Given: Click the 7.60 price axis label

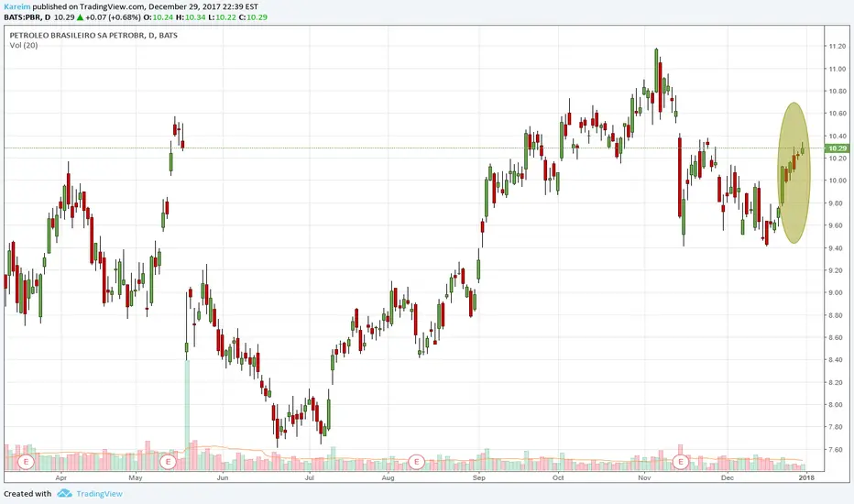Looking at the screenshot, I should coord(838,450).
